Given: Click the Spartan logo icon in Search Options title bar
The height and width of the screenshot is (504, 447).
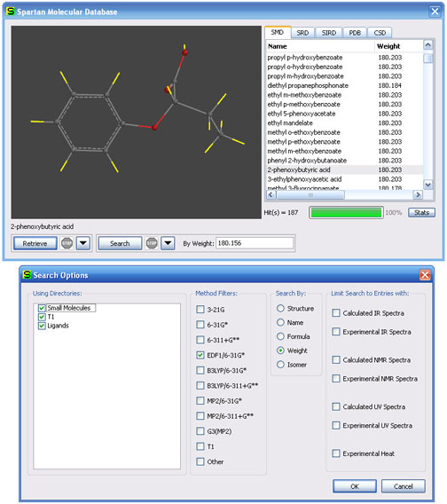Looking at the screenshot, I should pyautogui.click(x=27, y=275).
